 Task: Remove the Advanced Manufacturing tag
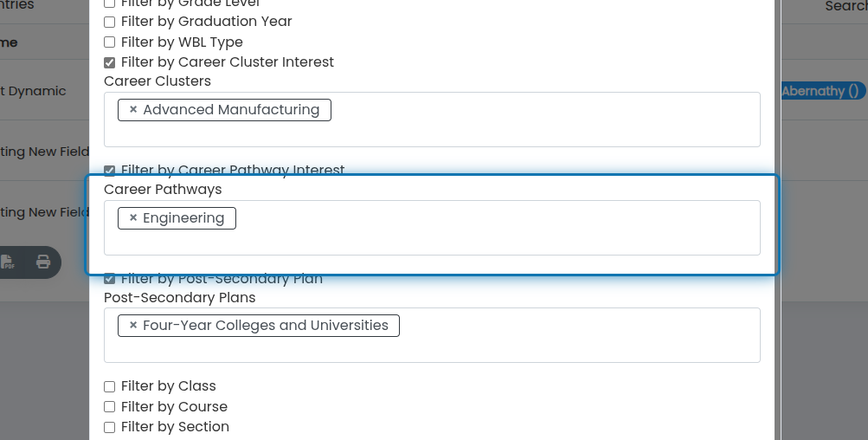pos(133,110)
